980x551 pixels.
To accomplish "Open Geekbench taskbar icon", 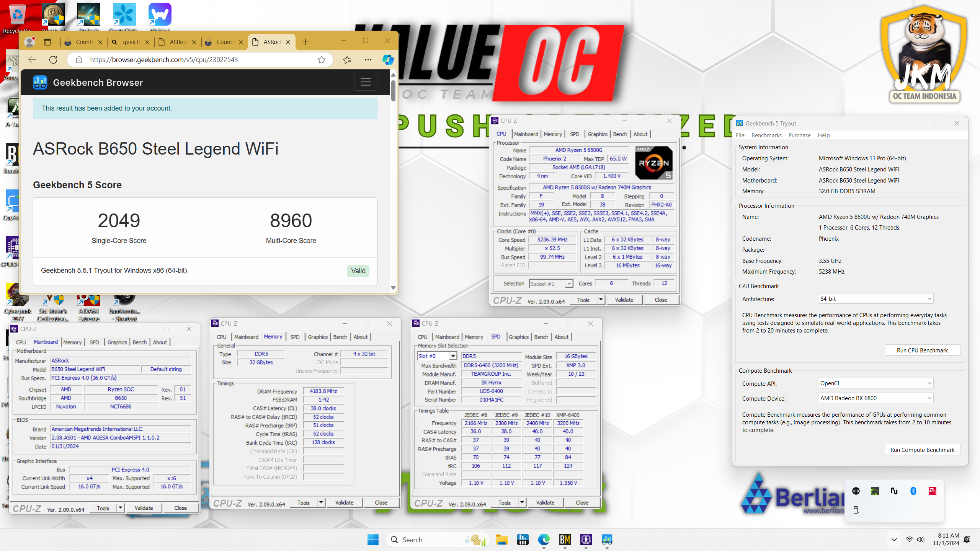I will coord(607,540).
